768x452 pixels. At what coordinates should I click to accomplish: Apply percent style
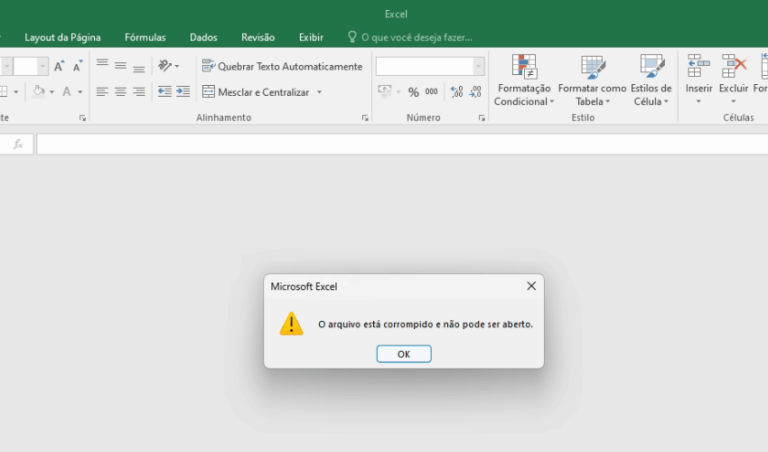click(x=413, y=92)
